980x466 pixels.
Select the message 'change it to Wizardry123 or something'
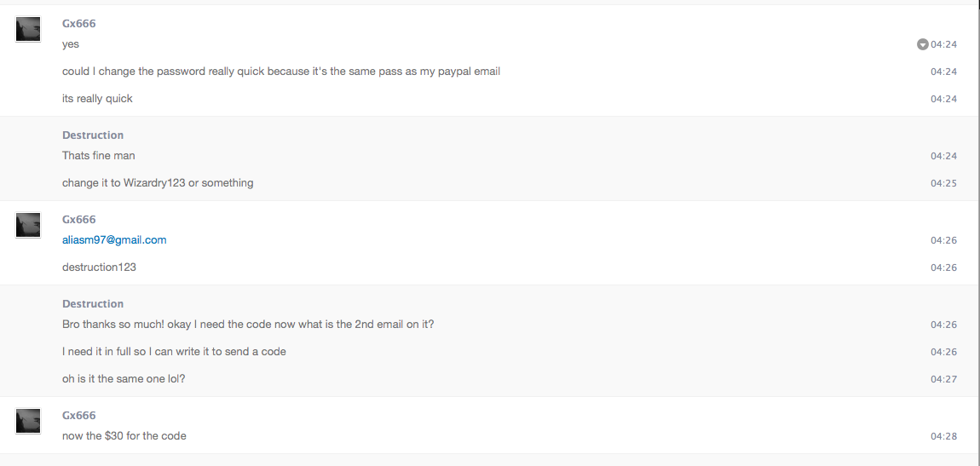(158, 183)
